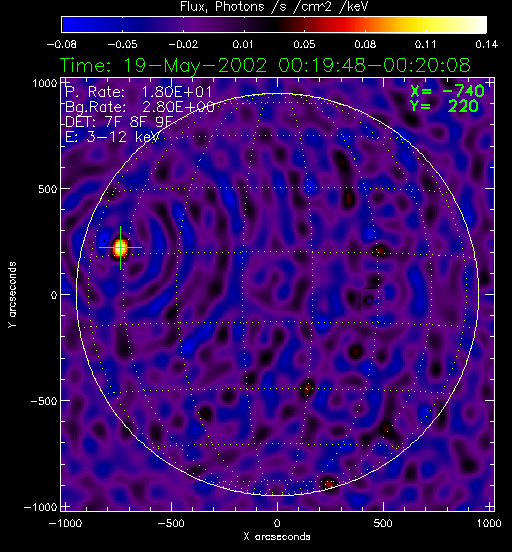
Task: Click the green X= -740 coordinate readout
Action: [447, 91]
